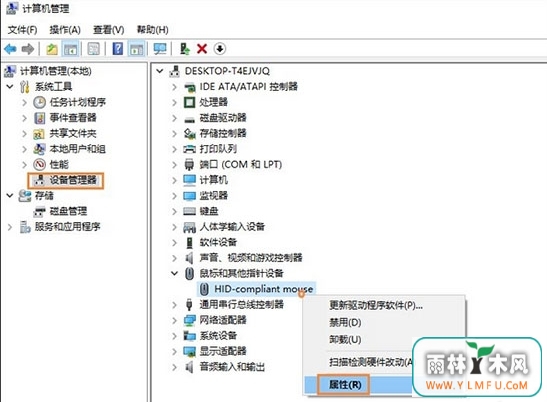Select Computer Management (Local) root item
Viewport: 547px width, 402px height.
click(x=55, y=71)
